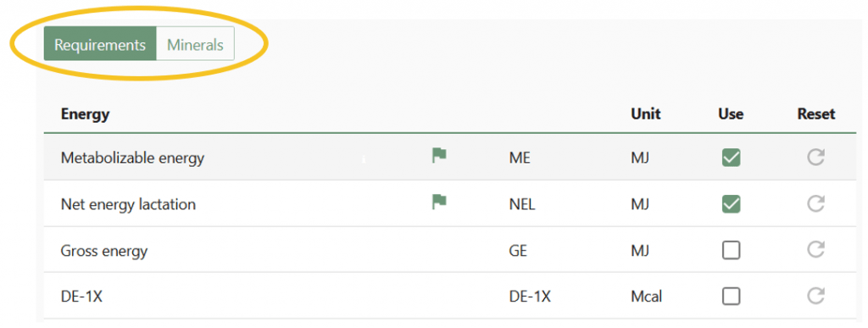Click the Energy column header
The width and height of the screenshot is (868, 328).
(86, 114)
